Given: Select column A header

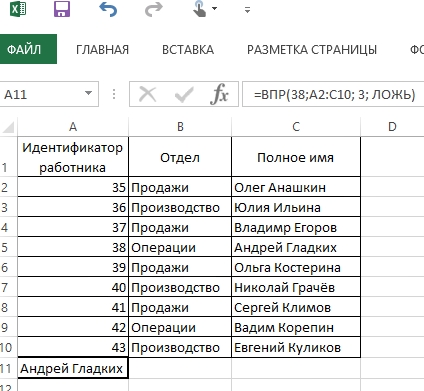Looking at the screenshot, I should click(x=73, y=127).
